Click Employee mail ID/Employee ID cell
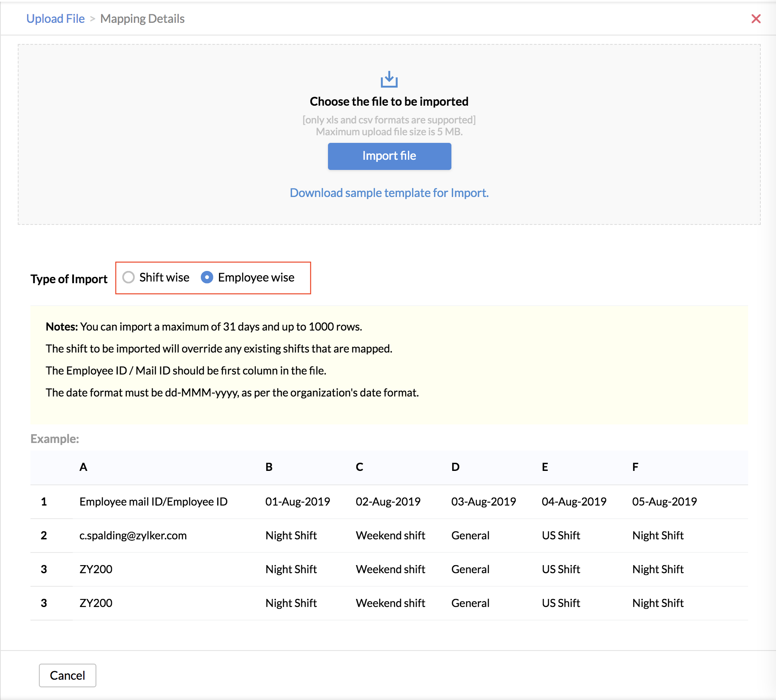The image size is (776, 700). point(153,502)
